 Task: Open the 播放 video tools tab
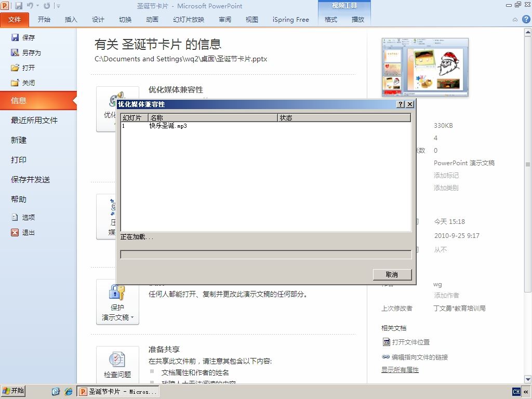pyautogui.click(x=357, y=20)
